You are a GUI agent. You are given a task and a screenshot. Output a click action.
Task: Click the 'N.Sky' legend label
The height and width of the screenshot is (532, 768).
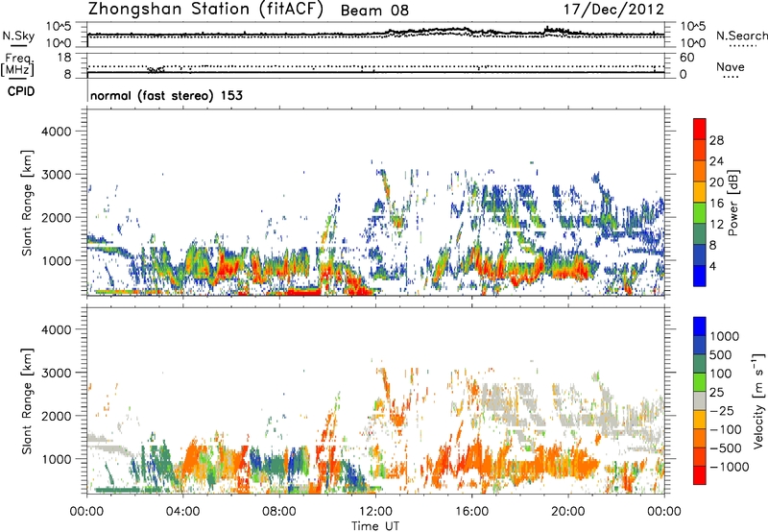(18, 36)
